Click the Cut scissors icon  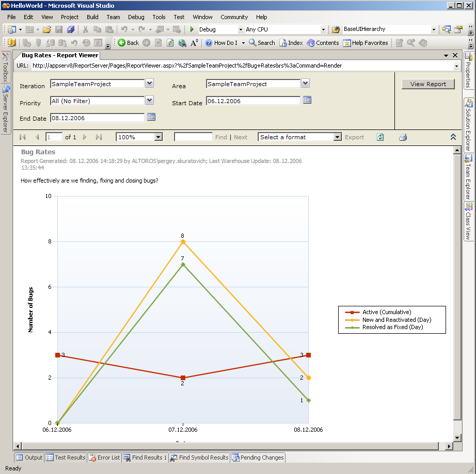pos(85,29)
